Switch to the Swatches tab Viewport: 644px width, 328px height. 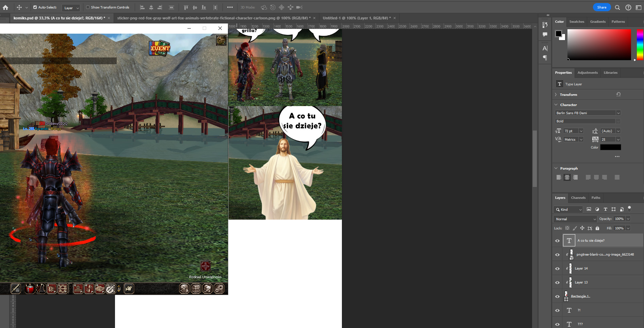[577, 21]
